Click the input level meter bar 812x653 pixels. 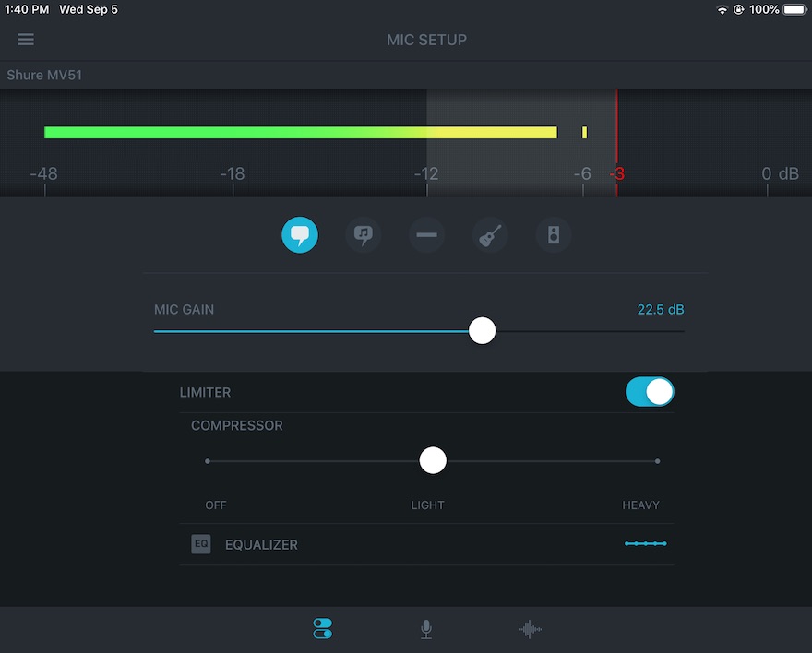tap(300, 133)
